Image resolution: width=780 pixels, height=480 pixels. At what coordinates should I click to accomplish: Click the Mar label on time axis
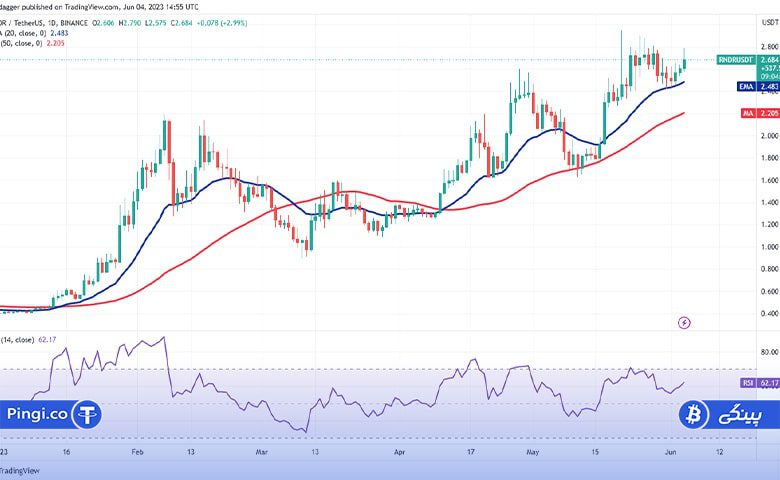tap(262, 452)
